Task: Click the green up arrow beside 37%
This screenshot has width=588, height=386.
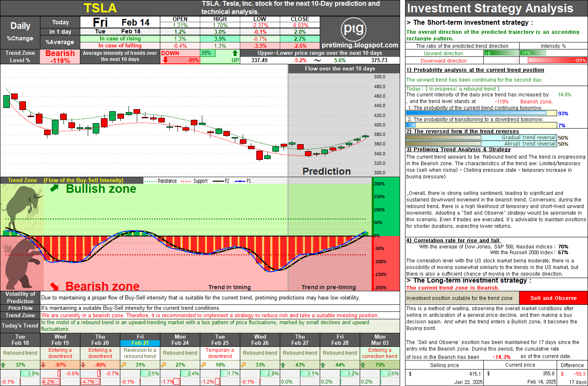Action: 4,365
